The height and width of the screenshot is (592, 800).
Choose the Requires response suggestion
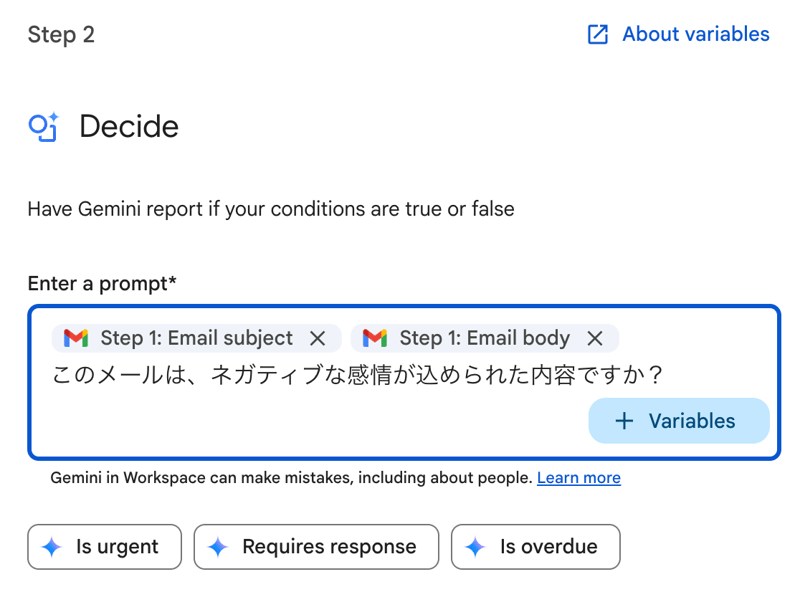coord(328,547)
